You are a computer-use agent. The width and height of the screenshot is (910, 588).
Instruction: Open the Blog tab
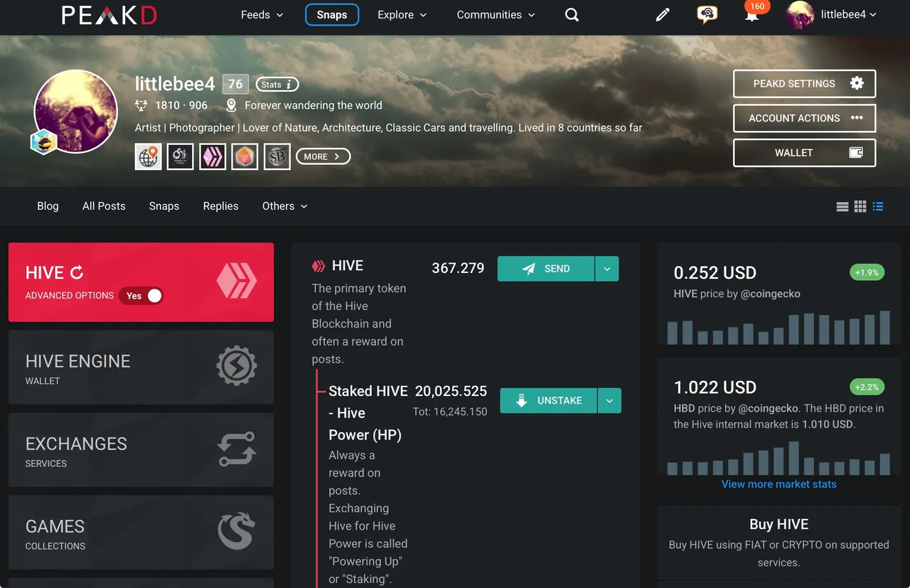pyautogui.click(x=48, y=206)
